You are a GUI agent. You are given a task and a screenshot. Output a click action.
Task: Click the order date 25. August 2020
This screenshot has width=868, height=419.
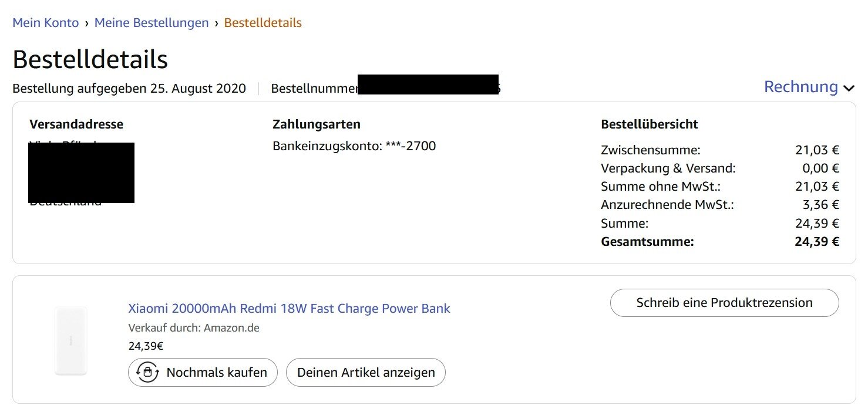(x=197, y=89)
